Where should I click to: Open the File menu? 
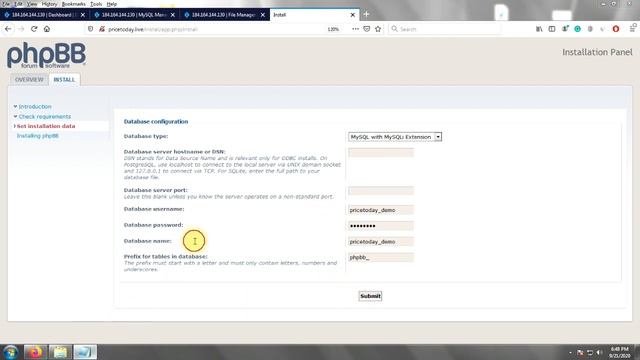pos(6,4)
